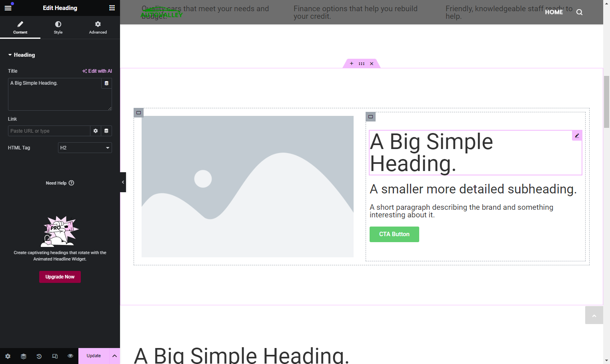Switch to the Advanced tab
This screenshot has height=364, width=610.
tap(98, 27)
